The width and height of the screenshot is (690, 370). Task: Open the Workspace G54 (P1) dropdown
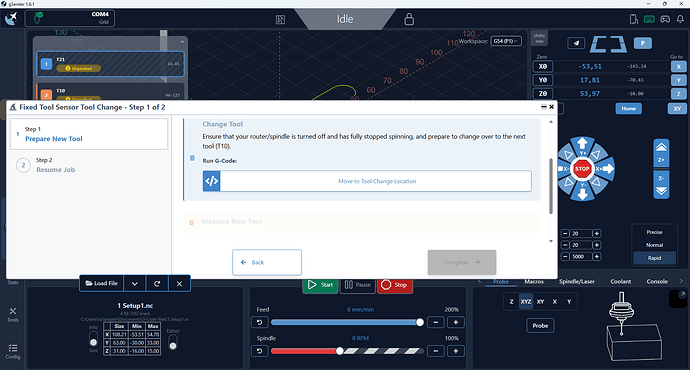pyautogui.click(x=506, y=41)
